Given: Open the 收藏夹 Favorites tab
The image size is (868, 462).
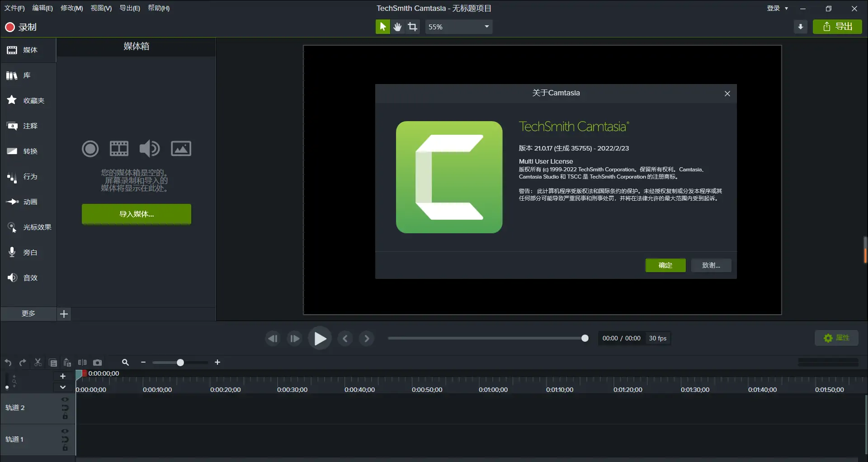Looking at the screenshot, I should (28, 100).
